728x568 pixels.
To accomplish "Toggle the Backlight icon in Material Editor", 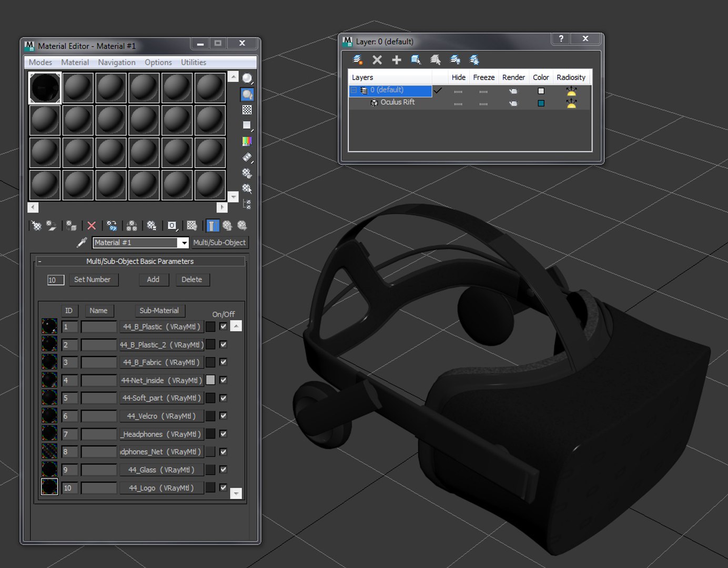I will pyautogui.click(x=247, y=95).
